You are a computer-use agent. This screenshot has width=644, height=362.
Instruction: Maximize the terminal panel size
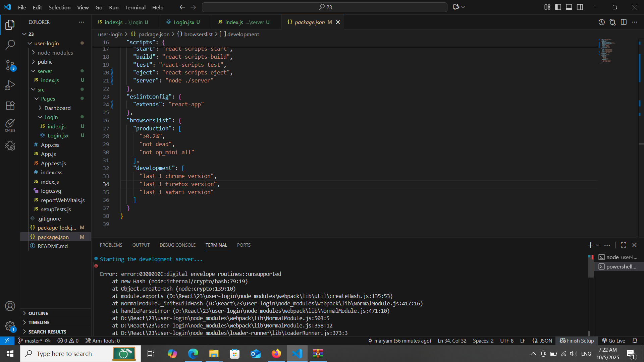(x=624, y=245)
